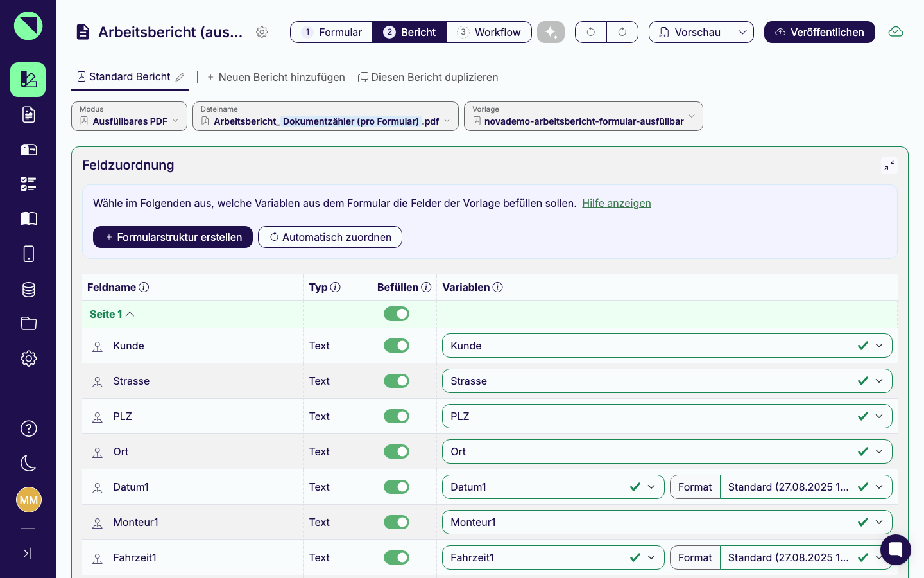Image resolution: width=924 pixels, height=578 pixels.
Task: Open the database sidebar icon
Action: (28, 289)
